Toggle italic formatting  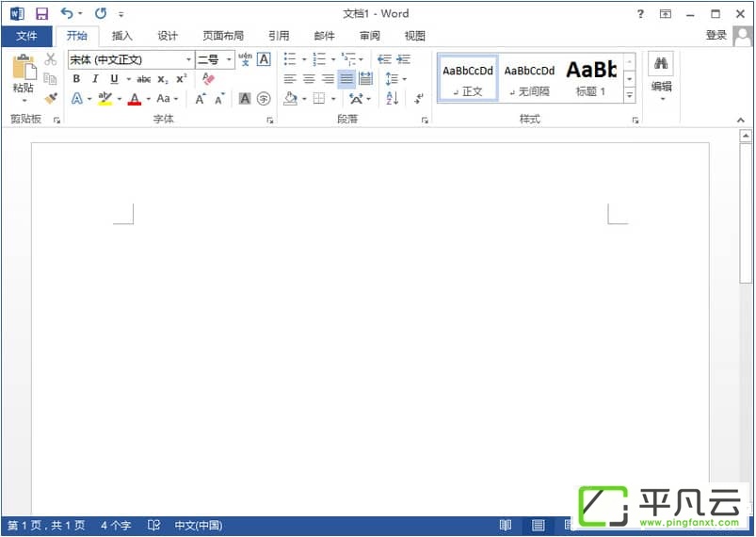coord(95,79)
